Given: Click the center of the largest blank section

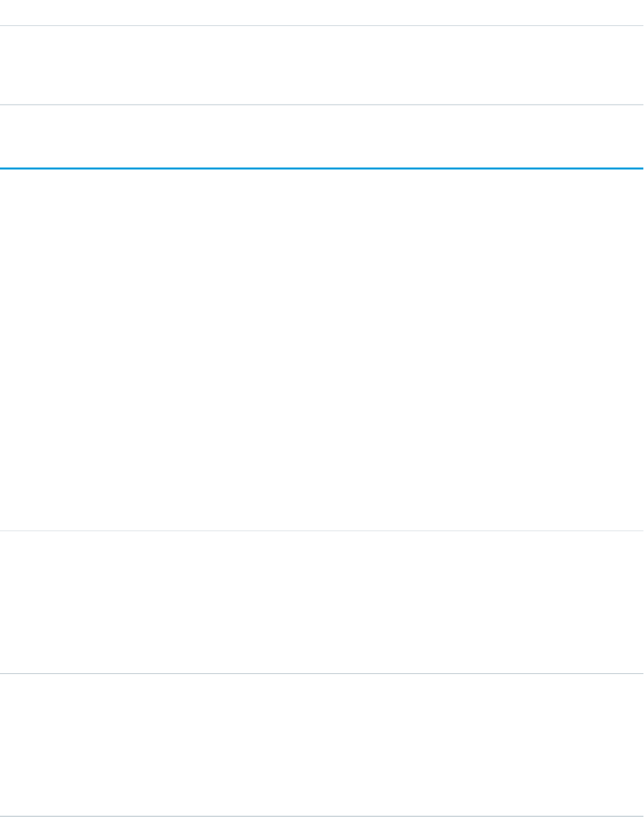Looking at the screenshot, I should tap(322, 350).
